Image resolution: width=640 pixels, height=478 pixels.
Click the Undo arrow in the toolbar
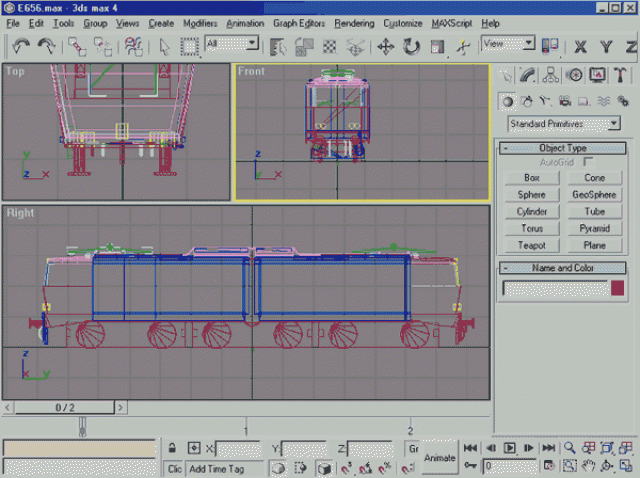click(21, 46)
